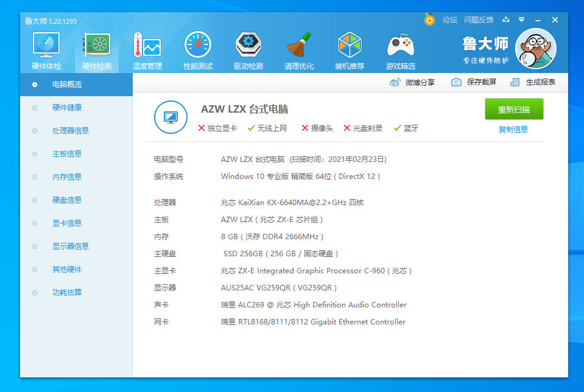Screen dimensions: 584x392
Task: Click the Weibo share icon
Action: (395, 82)
